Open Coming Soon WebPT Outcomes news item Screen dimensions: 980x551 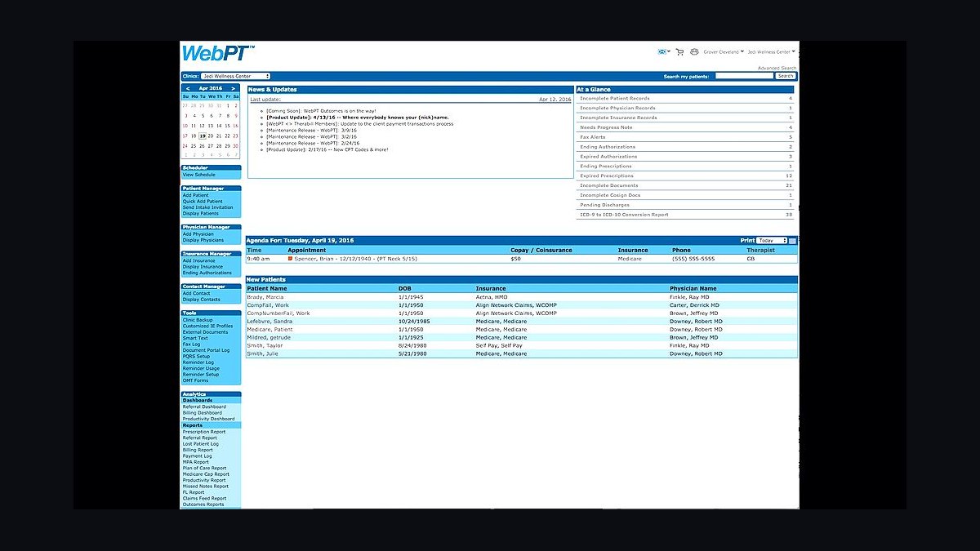[x=321, y=110]
